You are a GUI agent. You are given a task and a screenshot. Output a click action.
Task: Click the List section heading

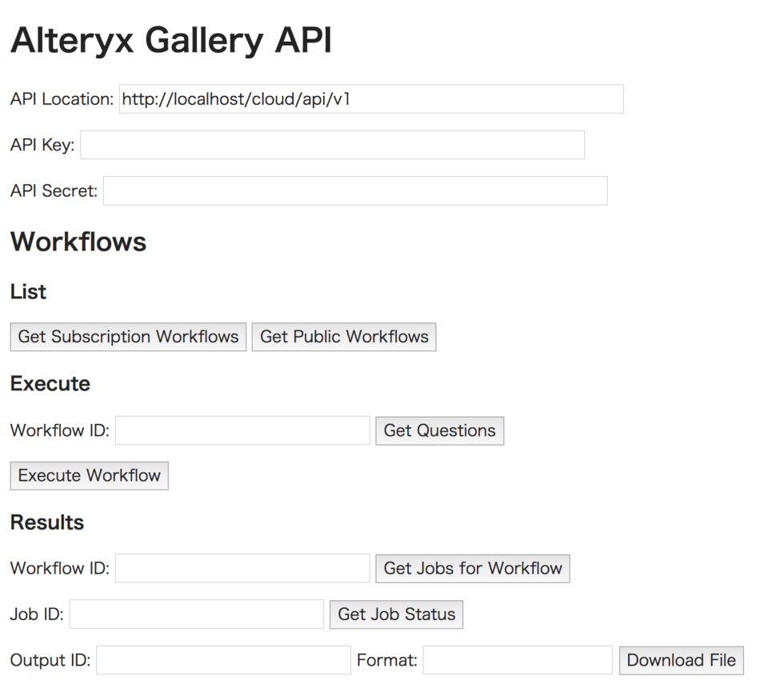[27, 291]
